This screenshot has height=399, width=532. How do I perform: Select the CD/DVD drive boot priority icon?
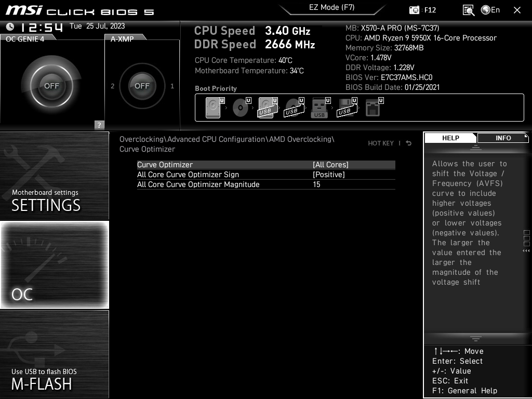pos(240,108)
